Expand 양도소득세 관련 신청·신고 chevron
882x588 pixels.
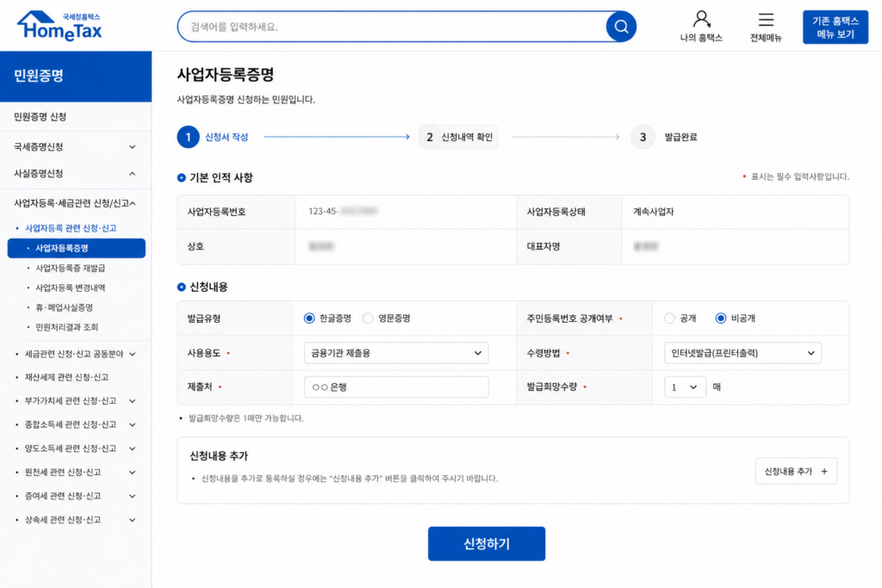(x=132, y=449)
